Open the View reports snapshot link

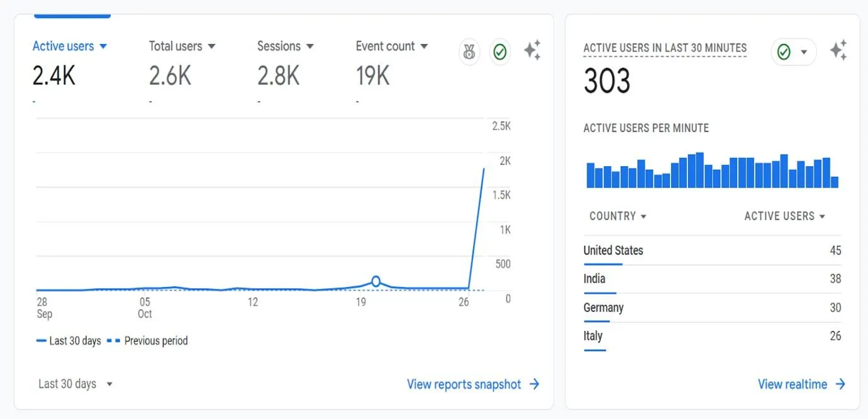click(464, 384)
